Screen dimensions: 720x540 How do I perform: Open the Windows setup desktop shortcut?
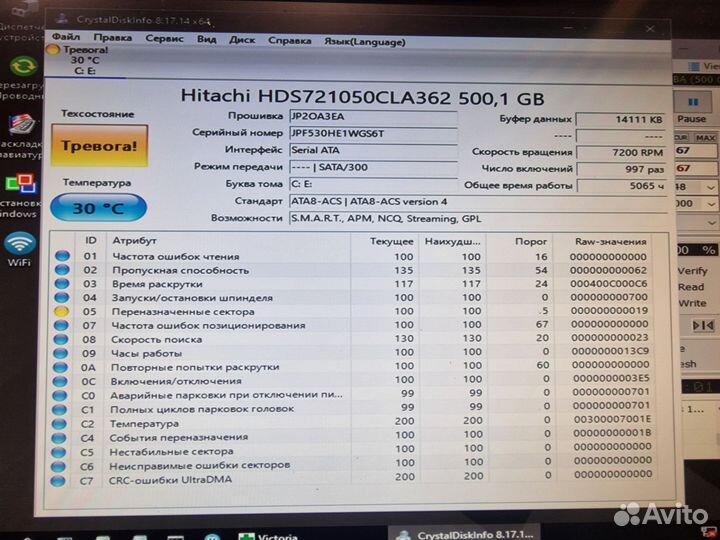(20, 184)
